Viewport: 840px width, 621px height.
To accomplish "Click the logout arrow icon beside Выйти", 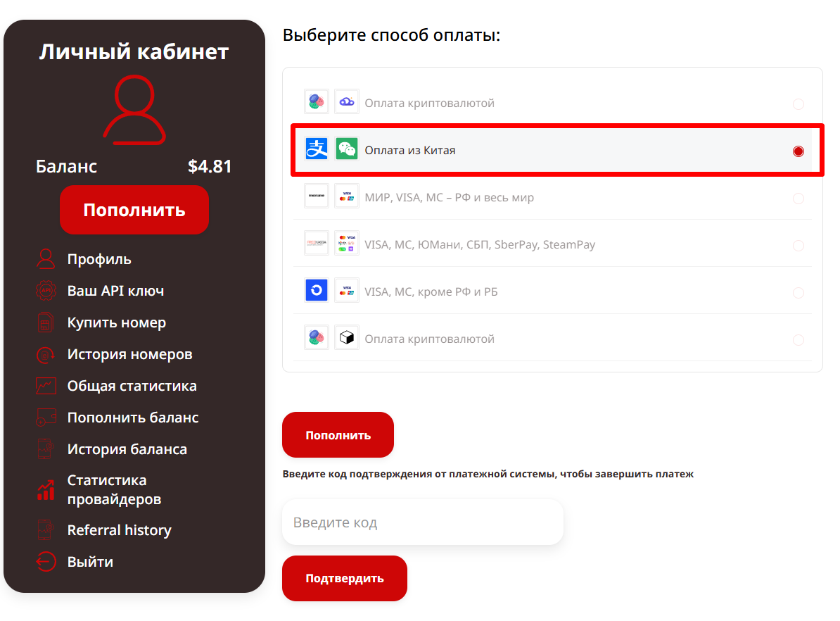I will (46, 561).
